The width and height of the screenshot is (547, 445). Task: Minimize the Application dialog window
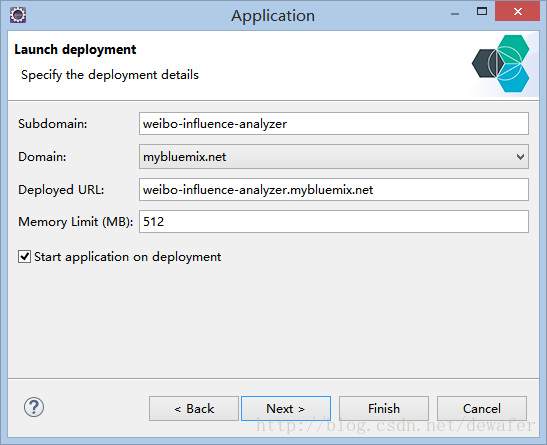(x=455, y=14)
